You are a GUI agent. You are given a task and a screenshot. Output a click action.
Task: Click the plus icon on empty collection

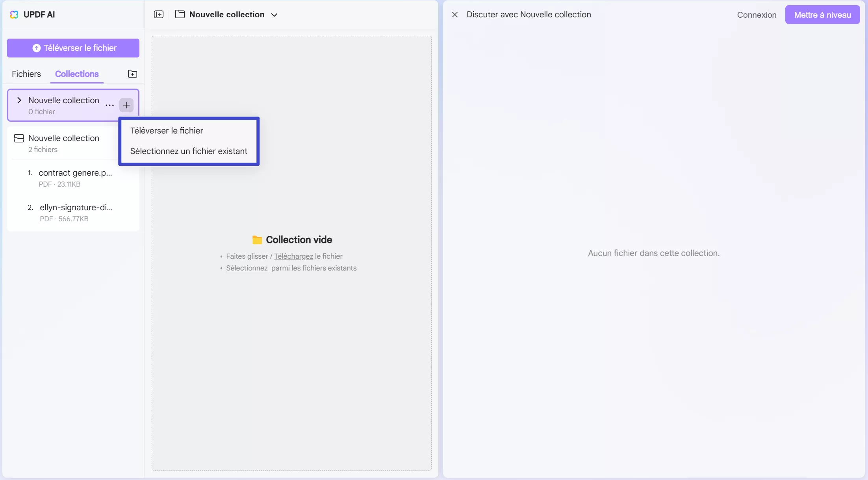126,105
